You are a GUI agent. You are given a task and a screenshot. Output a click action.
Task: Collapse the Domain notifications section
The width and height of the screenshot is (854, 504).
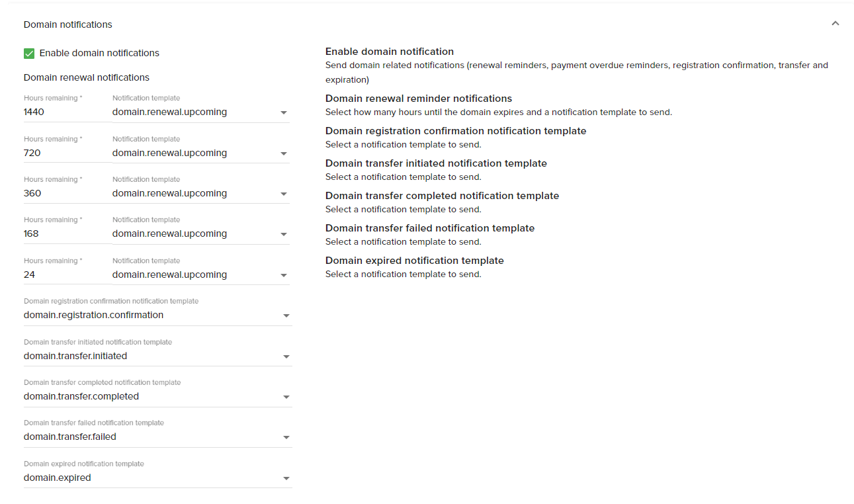coord(835,24)
